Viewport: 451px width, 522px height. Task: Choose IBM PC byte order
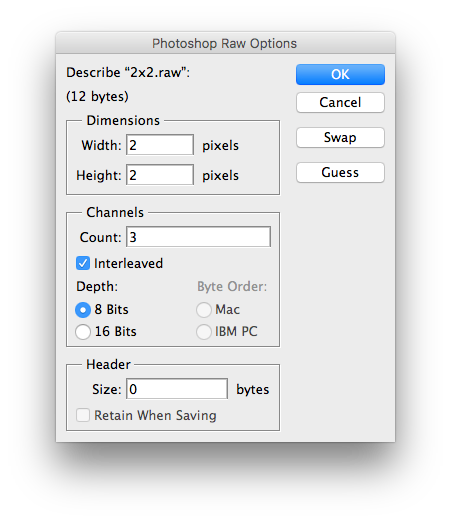pyautogui.click(x=204, y=332)
